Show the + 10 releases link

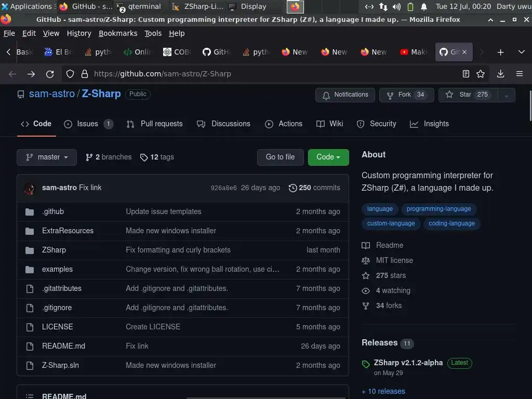click(x=383, y=392)
